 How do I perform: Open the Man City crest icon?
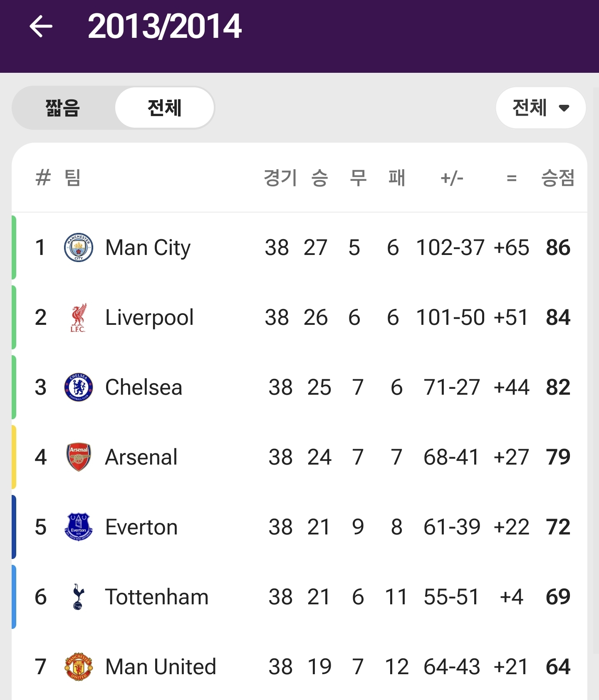(x=78, y=247)
